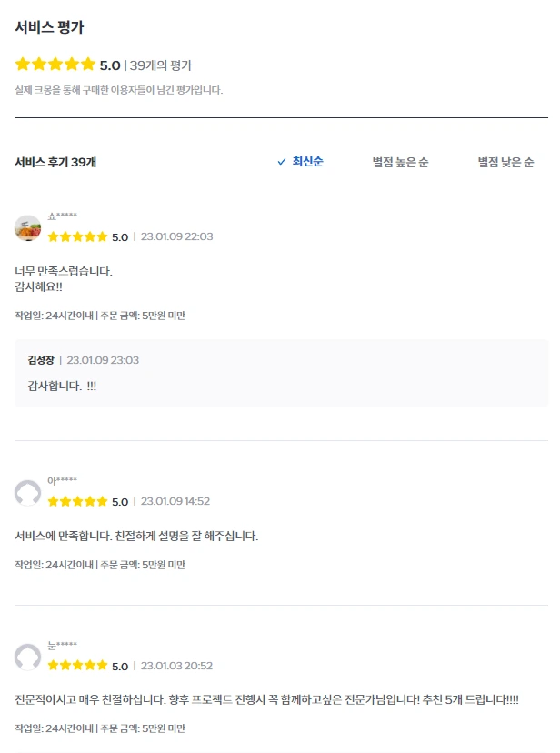
Task: Click the default avatar of reviewer 아*****
Action: 28,493
